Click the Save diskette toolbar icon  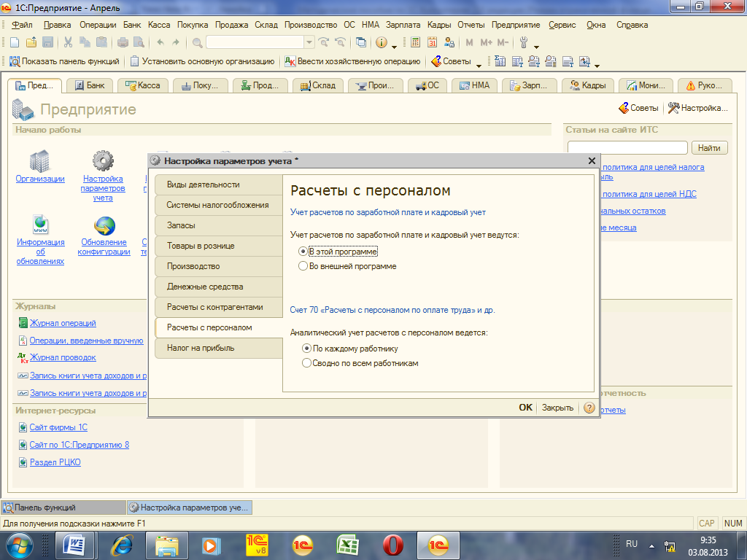[47, 43]
